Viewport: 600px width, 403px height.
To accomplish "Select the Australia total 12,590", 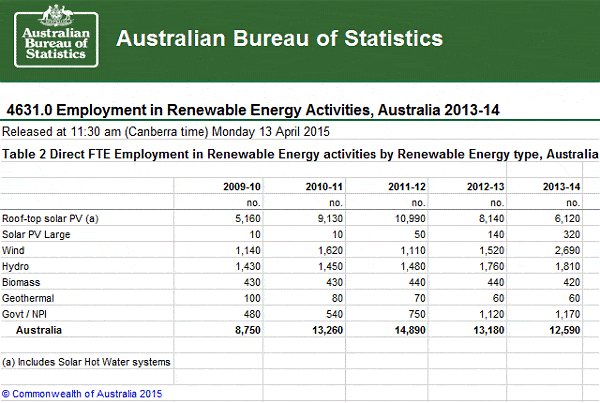I will tap(565, 330).
